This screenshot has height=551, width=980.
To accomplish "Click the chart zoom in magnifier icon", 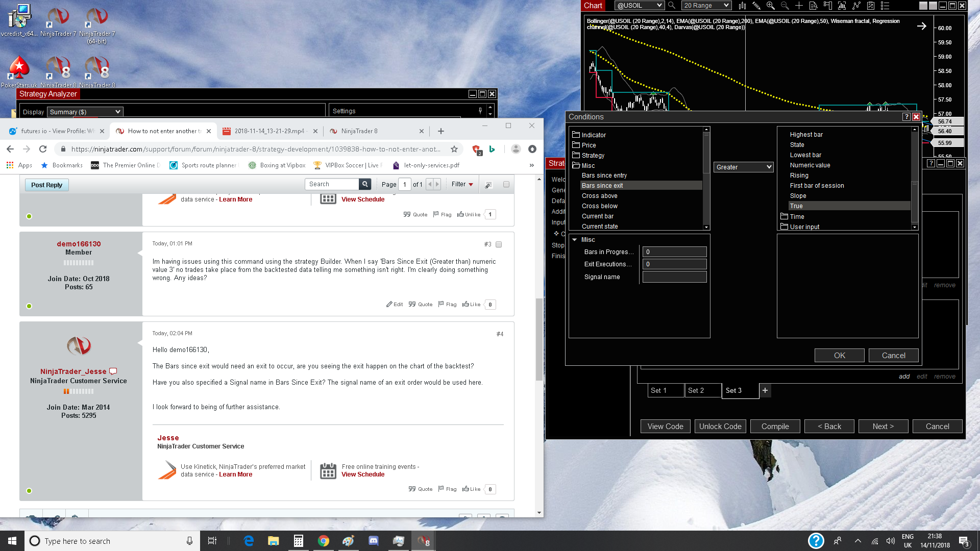I will 770,6.
